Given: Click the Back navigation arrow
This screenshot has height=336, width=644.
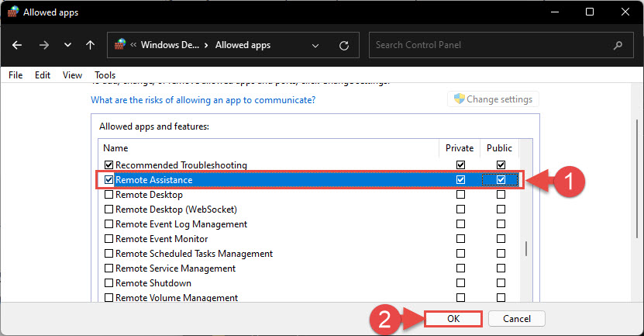Looking at the screenshot, I should pos(18,46).
